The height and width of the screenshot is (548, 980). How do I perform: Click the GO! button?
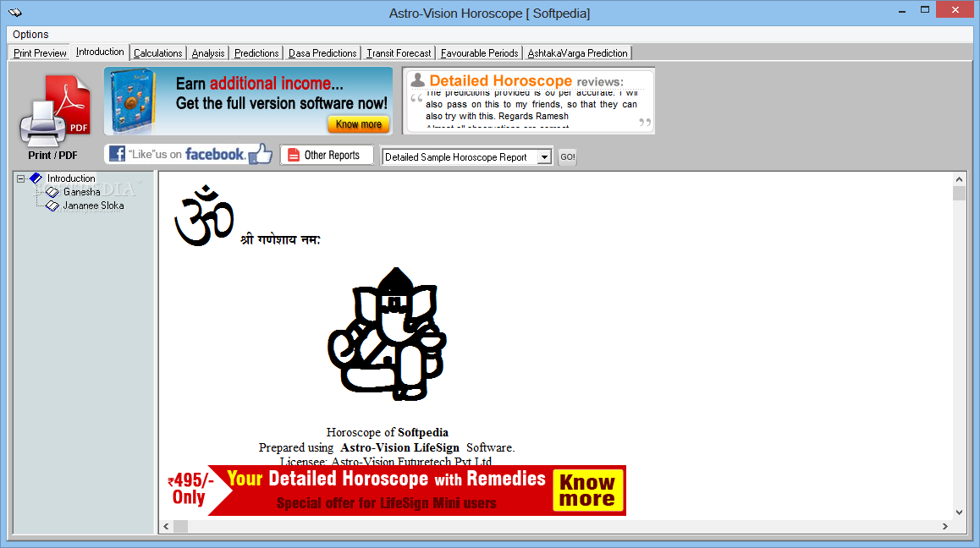point(568,156)
